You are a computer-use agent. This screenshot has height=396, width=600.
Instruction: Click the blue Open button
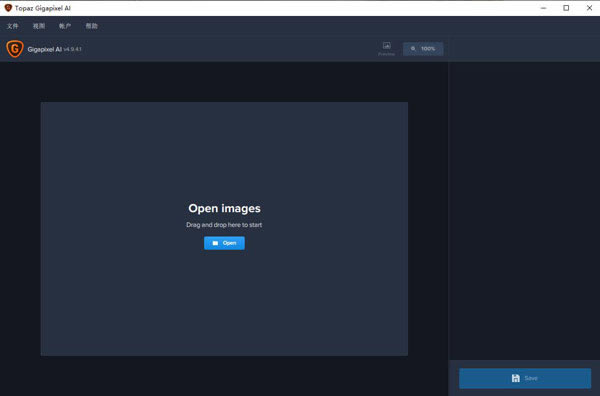pyautogui.click(x=224, y=243)
